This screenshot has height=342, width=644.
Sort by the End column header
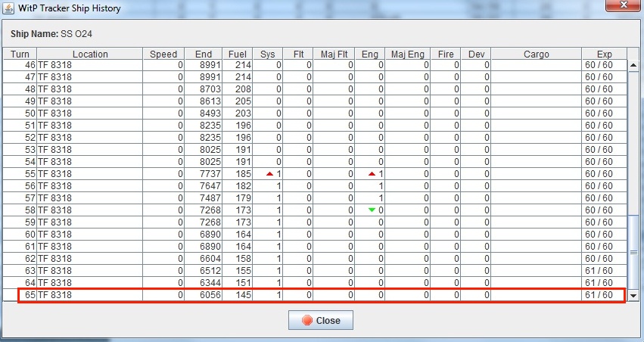coord(204,54)
